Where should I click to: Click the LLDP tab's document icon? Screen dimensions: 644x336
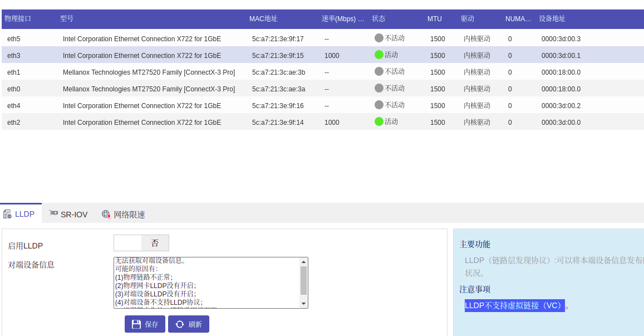(7, 215)
